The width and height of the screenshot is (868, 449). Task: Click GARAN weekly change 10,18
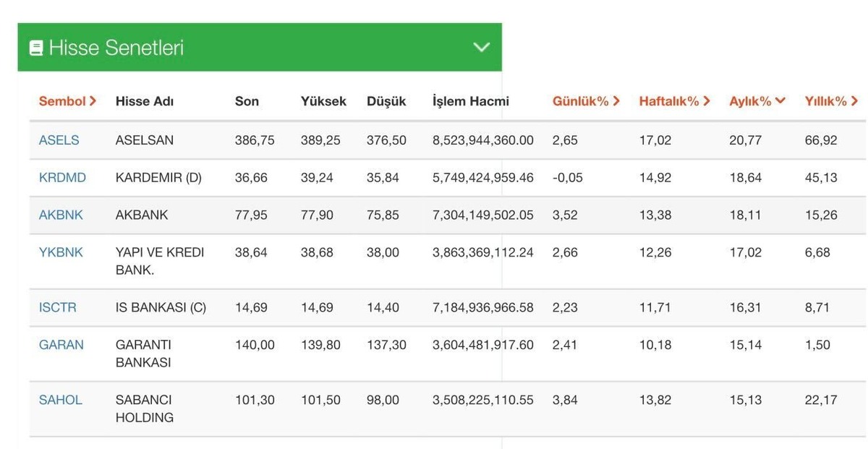click(655, 345)
